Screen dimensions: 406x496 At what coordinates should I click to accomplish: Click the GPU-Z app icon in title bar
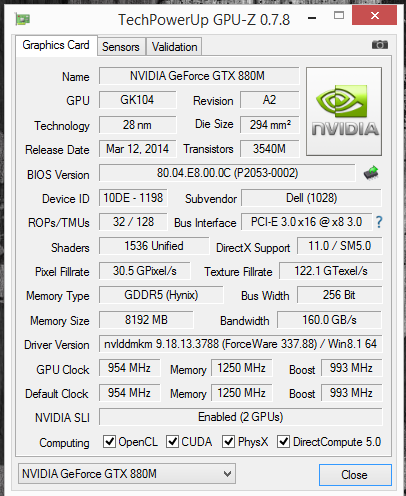23,19
